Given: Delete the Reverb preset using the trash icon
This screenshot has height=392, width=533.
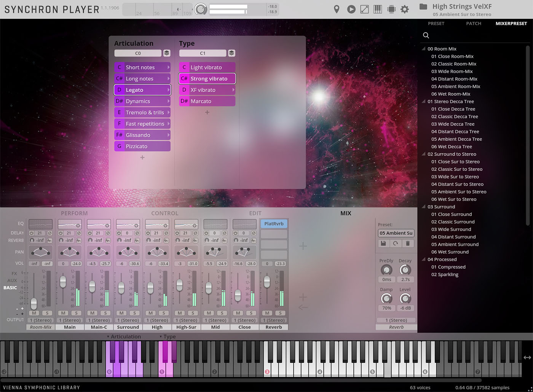Looking at the screenshot, I should click(x=408, y=243).
